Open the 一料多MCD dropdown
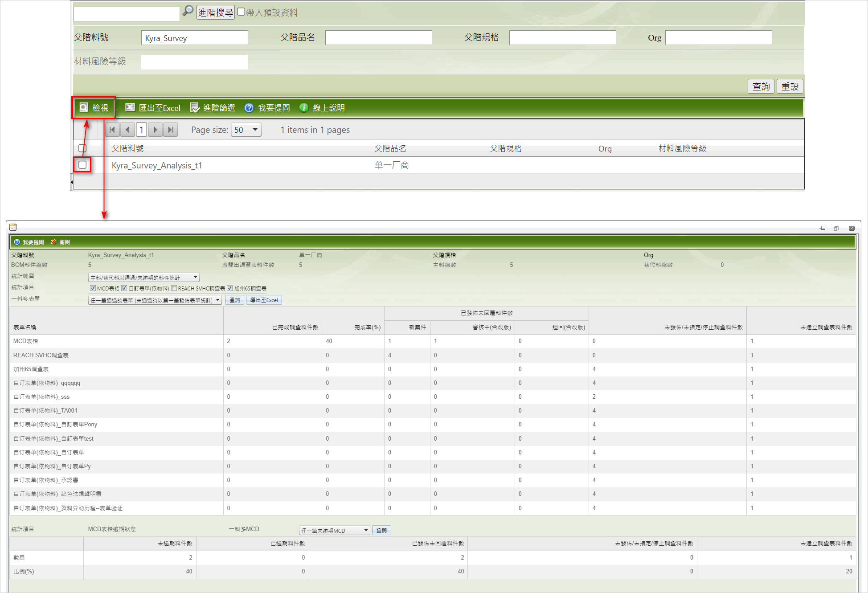 click(x=335, y=530)
